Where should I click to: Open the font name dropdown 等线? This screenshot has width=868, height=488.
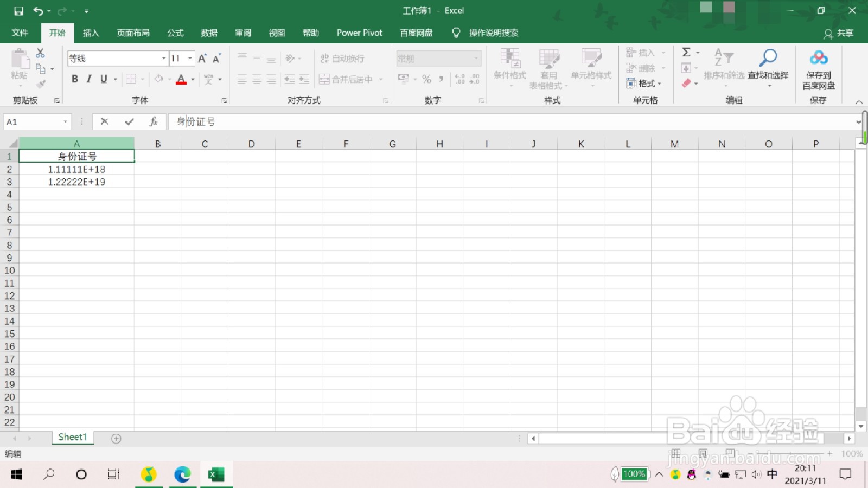(163, 58)
